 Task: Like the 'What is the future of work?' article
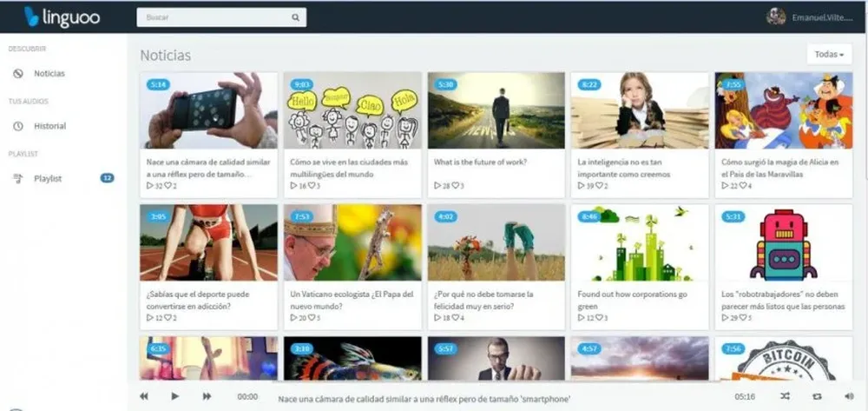tap(456, 186)
